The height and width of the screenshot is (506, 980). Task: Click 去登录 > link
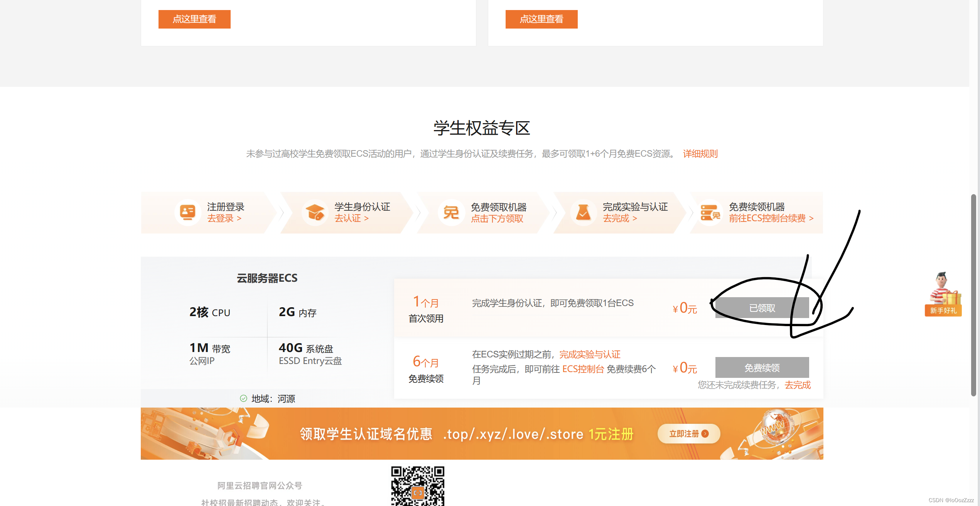[x=224, y=218]
